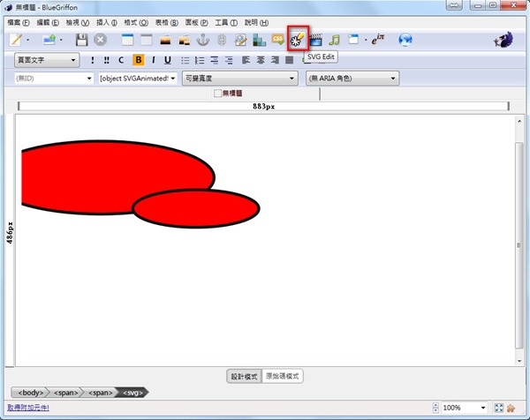
Task: Expand the new document options arrow
Action: [27, 40]
